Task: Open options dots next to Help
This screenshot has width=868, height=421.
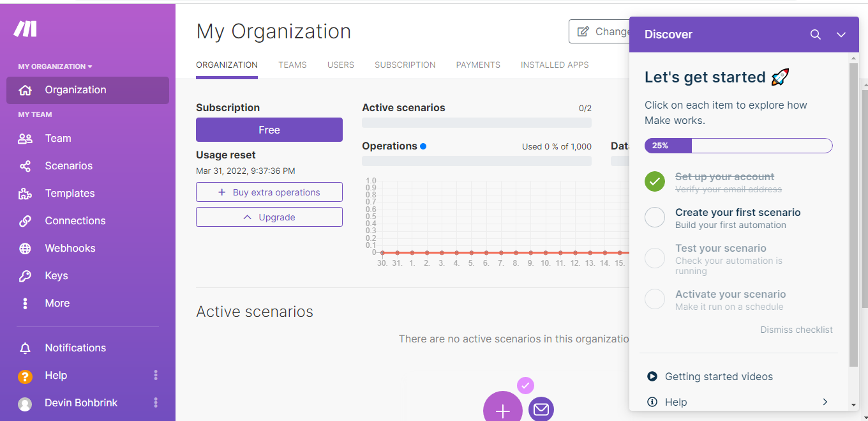Action: 156,376
